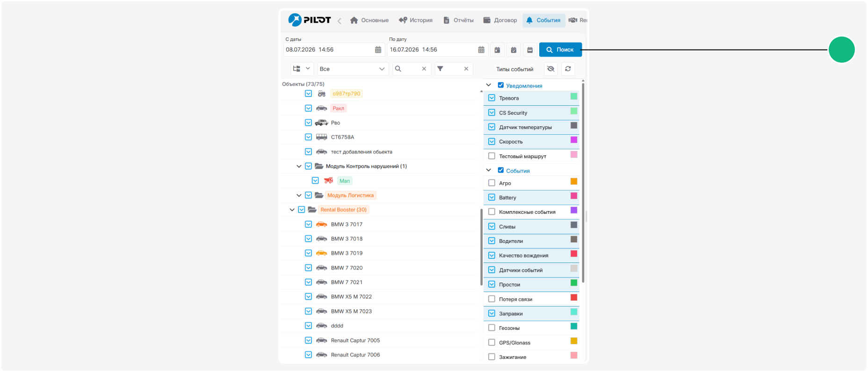Open calendar picker for end date

tap(481, 50)
